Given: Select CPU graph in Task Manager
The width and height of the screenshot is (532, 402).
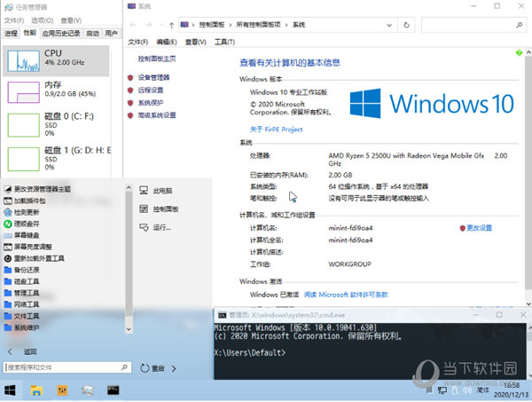Looking at the screenshot, I should point(57,60).
